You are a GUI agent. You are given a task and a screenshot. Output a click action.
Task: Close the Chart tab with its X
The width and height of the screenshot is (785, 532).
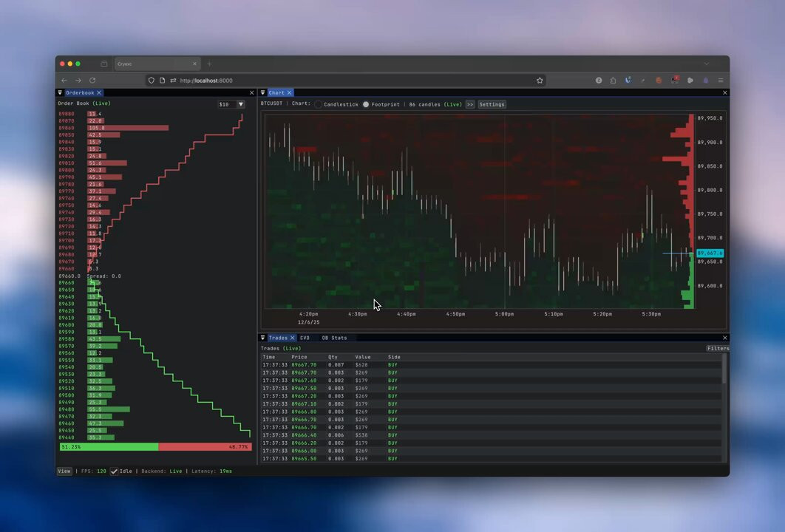(289, 92)
